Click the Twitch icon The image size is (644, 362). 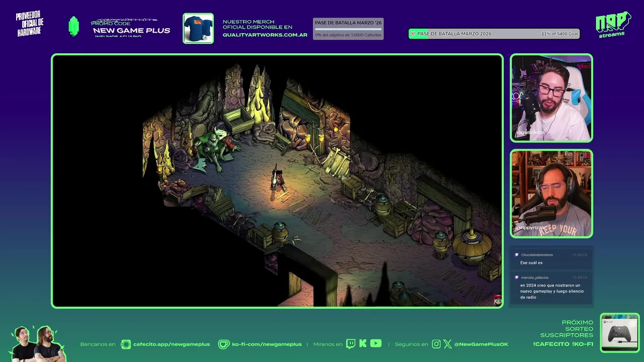tap(351, 344)
